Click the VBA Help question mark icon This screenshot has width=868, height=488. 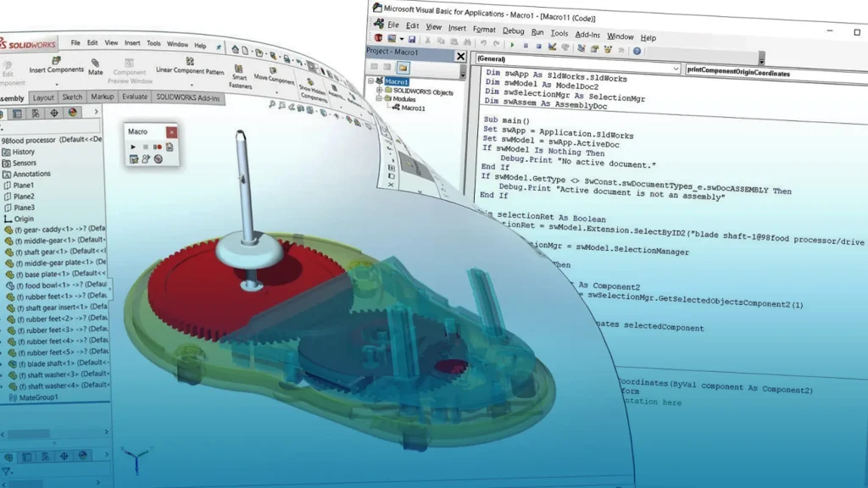click(637, 51)
